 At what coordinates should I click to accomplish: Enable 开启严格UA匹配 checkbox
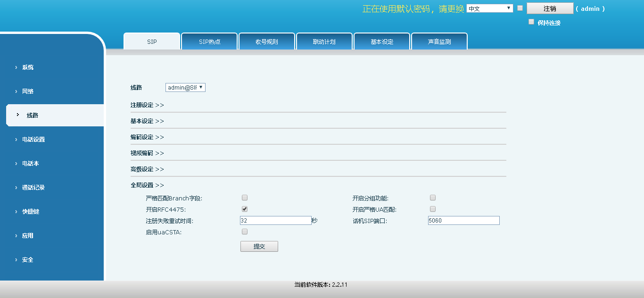(x=433, y=209)
